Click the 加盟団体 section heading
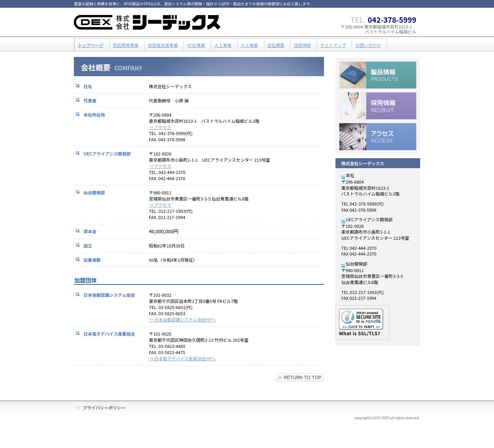 coord(85,281)
